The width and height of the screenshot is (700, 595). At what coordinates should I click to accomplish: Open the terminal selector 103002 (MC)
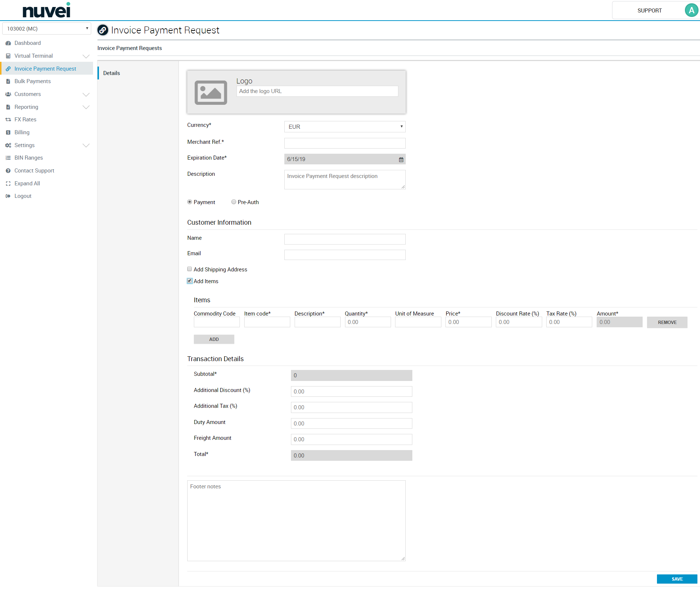[47, 29]
